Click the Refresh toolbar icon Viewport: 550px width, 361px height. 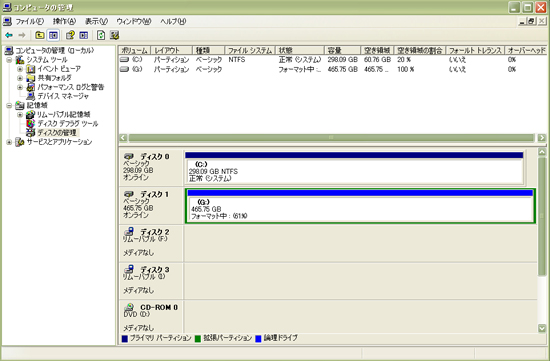tap(101, 35)
